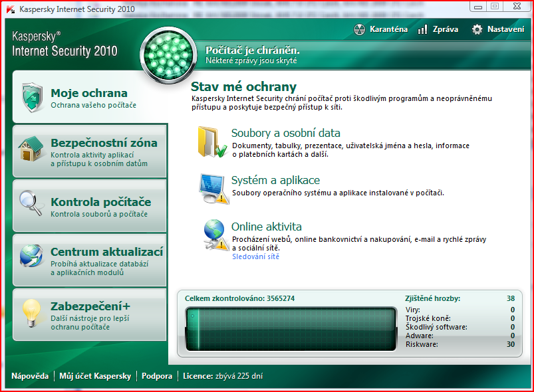Viewport: 534px width, 392px height.
Task: Click the Trojské koně row
Action: coord(460,318)
